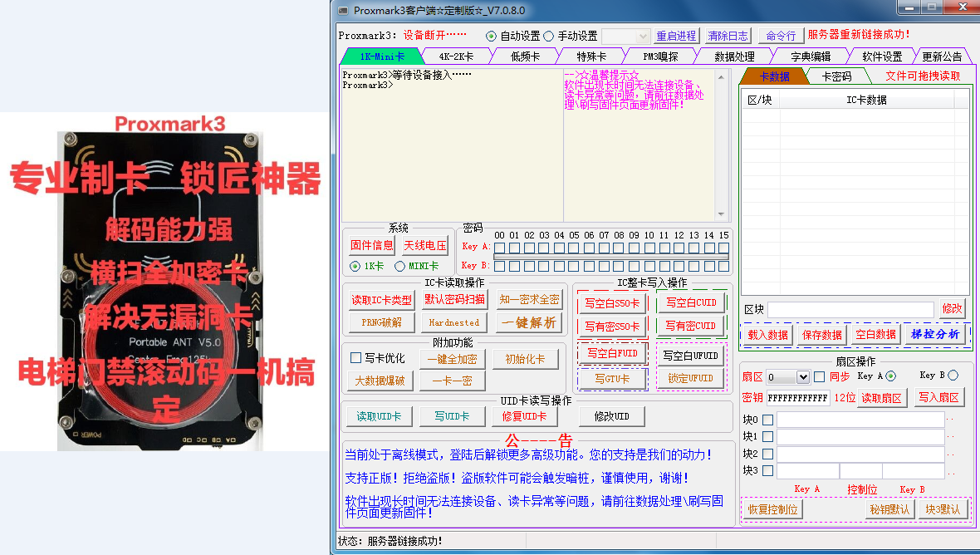Enable the 写卡优化 checkbox
This screenshot has width=980, height=555.
(355, 358)
